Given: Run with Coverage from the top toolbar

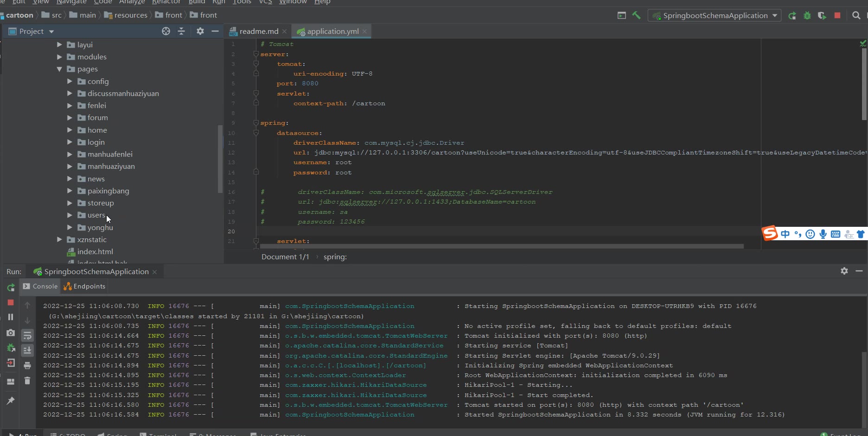Looking at the screenshot, I should [x=822, y=15].
